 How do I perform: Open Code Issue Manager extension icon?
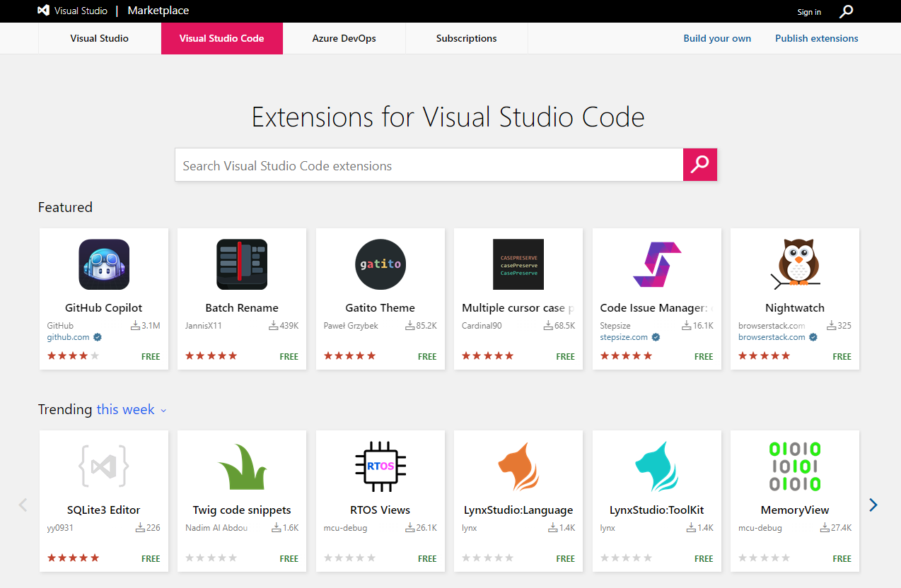point(657,264)
